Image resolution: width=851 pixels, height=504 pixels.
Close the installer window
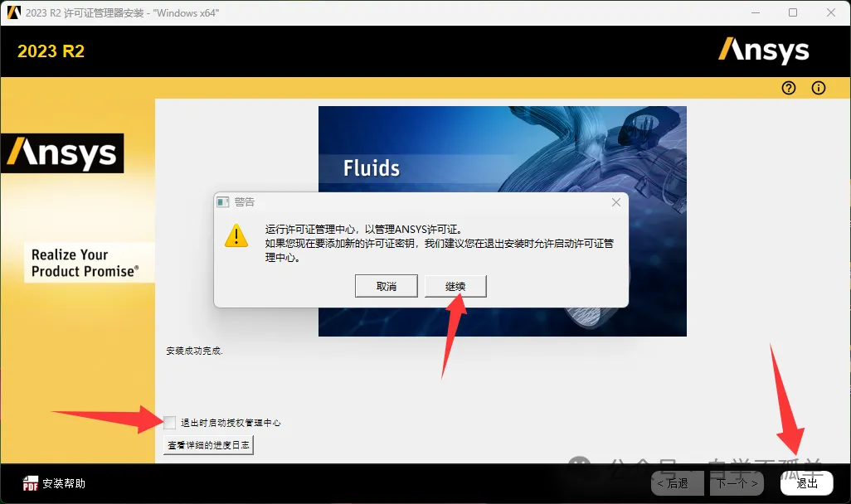[831, 12]
